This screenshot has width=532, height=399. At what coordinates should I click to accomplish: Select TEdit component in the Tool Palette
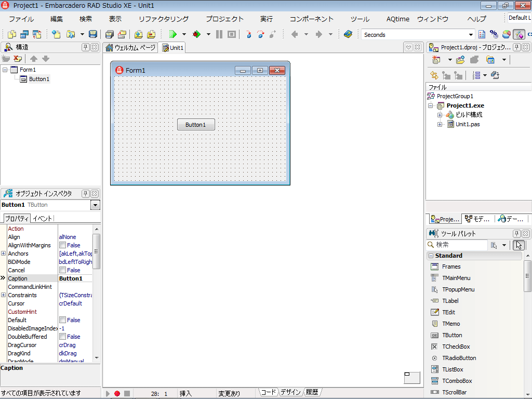coord(448,312)
